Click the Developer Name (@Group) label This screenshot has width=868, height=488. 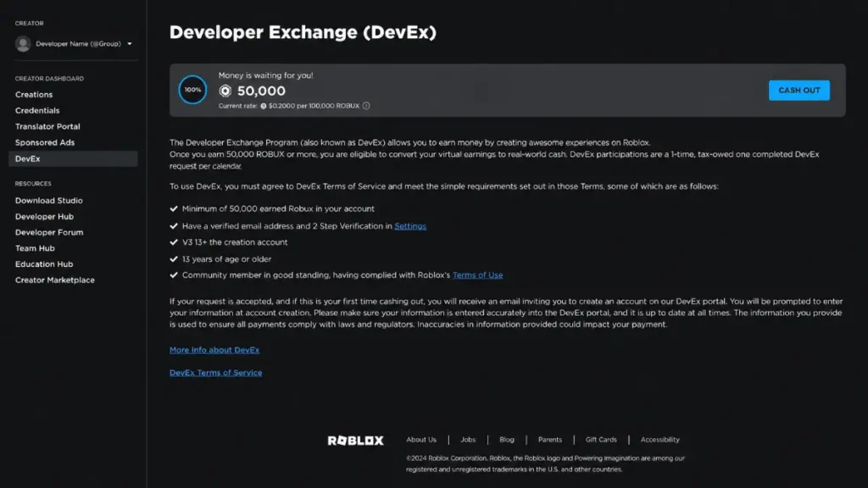click(78, 44)
